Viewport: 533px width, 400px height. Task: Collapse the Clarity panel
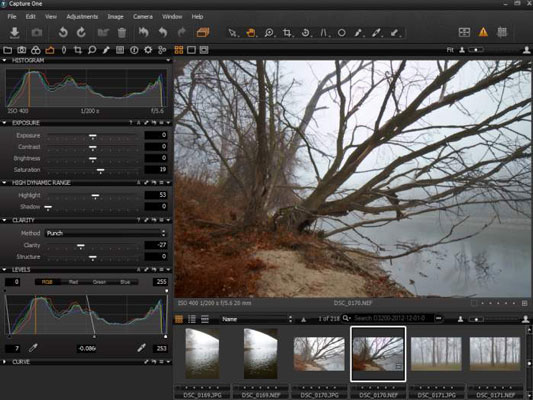(4, 220)
